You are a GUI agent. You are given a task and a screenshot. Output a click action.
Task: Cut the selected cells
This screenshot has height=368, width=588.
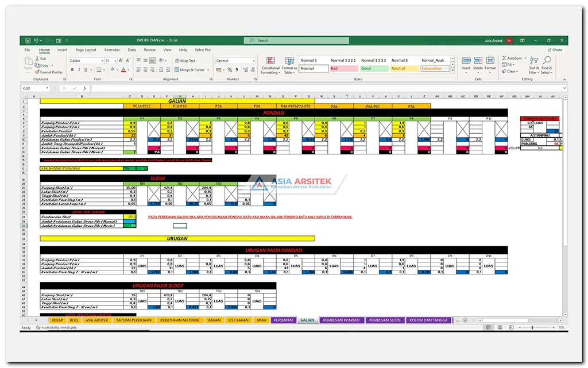coord(41,59)
